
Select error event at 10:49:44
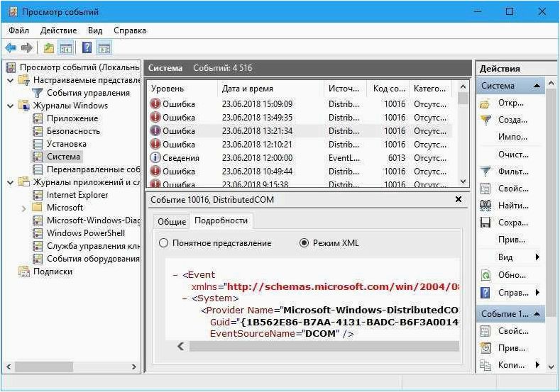tap(300, 172)
